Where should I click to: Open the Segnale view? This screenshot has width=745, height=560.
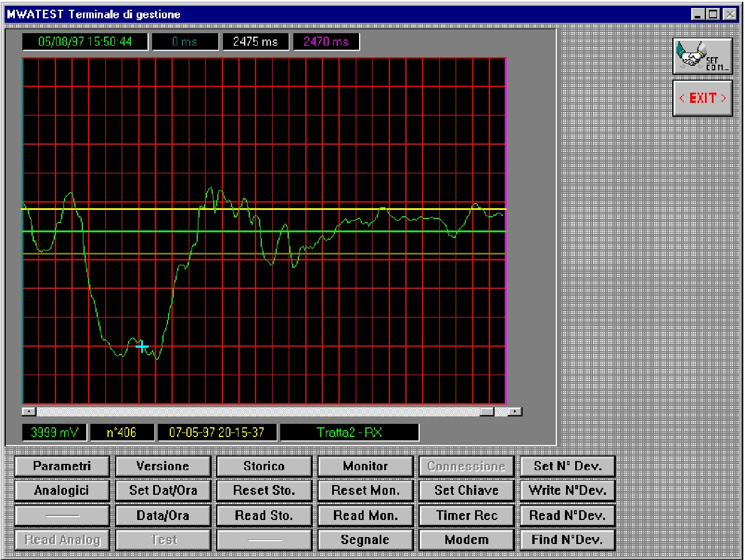(x=365, y=540)
